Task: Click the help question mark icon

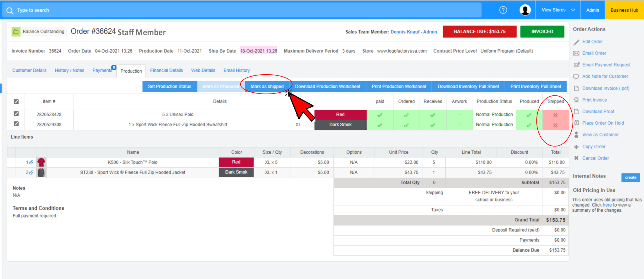Action: tap(503, 10)
